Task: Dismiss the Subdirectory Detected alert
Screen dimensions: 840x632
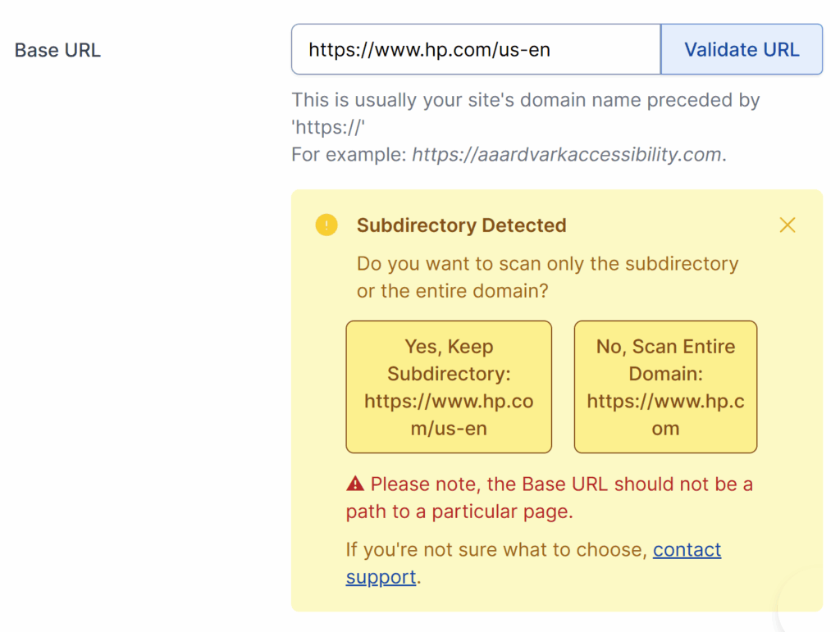Action: (x=787, y=224)
